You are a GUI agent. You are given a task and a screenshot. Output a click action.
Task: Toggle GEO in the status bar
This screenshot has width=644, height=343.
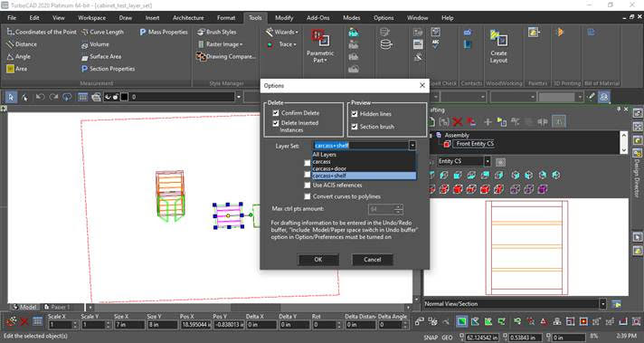pos(447,338)
